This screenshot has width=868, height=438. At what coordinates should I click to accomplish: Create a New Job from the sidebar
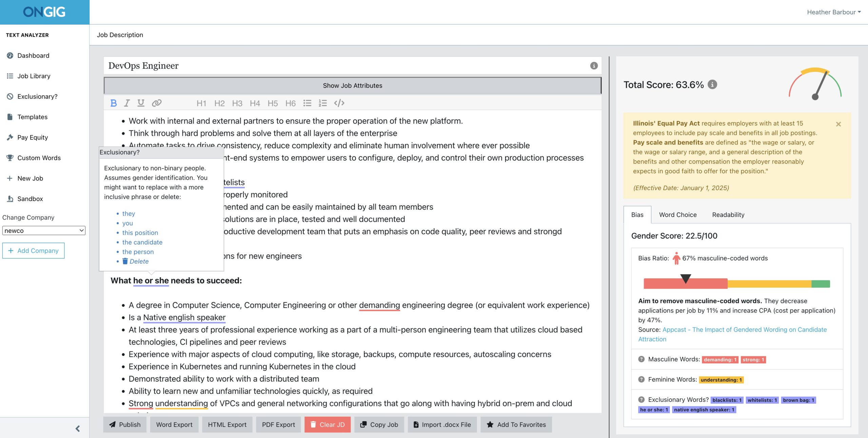(30, 178)
